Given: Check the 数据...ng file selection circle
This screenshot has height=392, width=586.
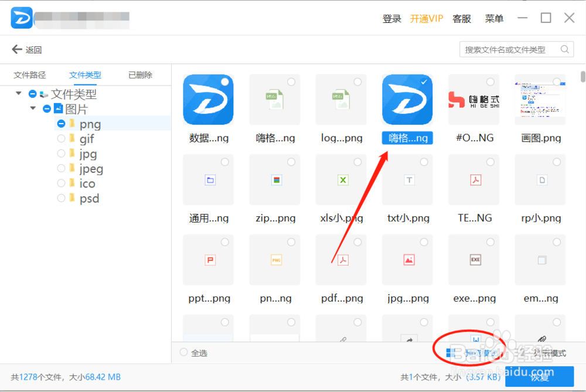Looking at the screenshot, I should [224, 82].
